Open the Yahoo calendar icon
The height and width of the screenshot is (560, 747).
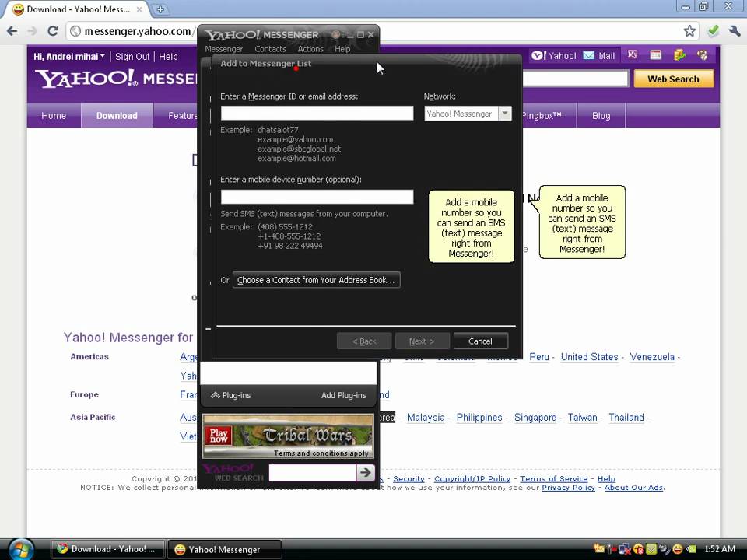click(x=656, y=54)
